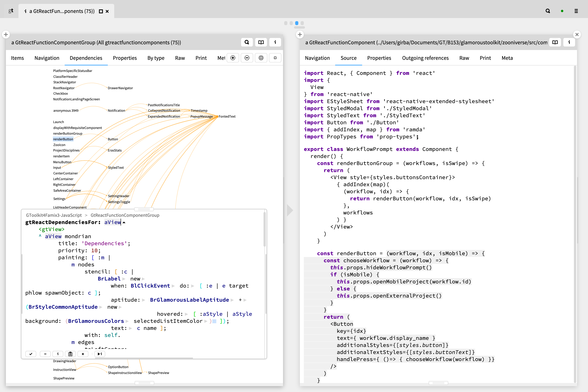Viewport: 588px width, 392px height.
Task: Open Outgoing references tab
Action: tap(425, 58)
